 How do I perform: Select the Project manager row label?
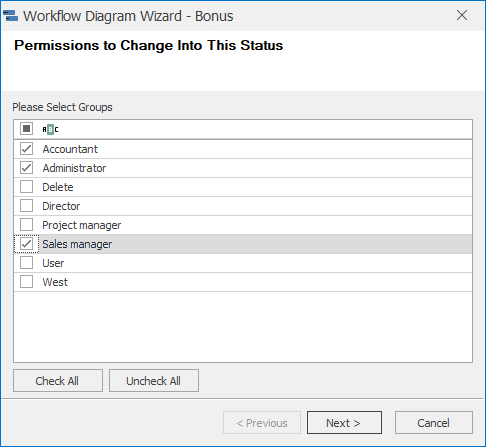point(82,225)
